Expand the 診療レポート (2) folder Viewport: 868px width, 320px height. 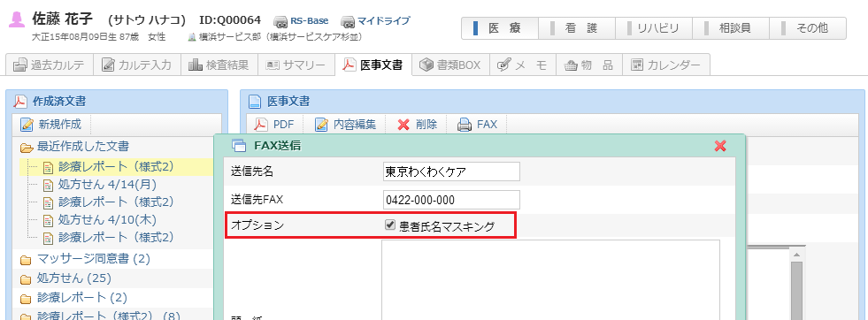[26, 299]
